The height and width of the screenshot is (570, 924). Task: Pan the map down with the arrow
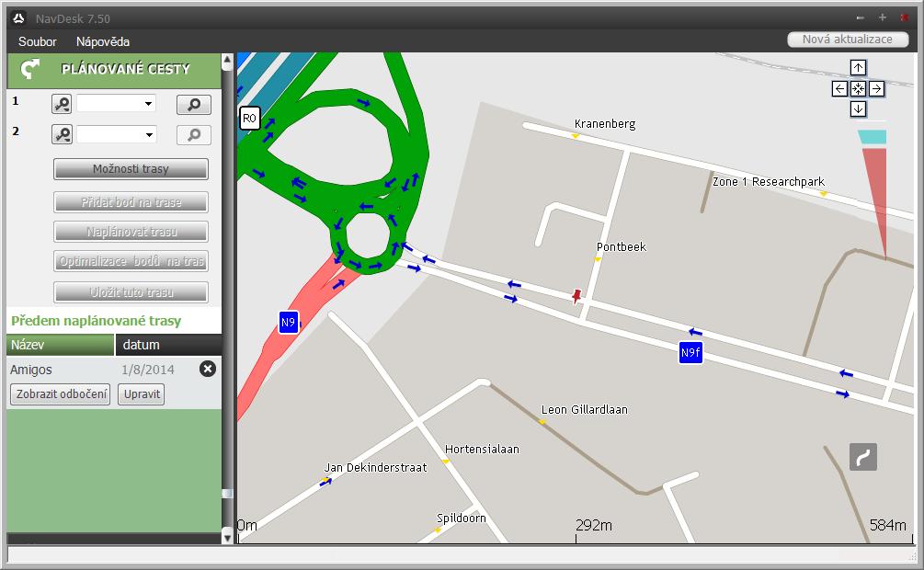858,109
